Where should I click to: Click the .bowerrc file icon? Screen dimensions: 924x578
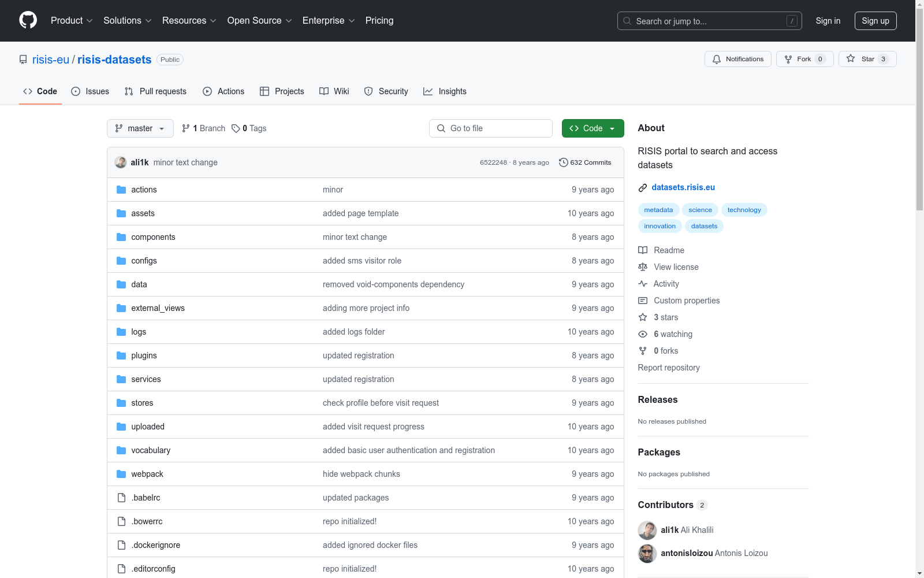pyautogui.click(x=121, y=521)
